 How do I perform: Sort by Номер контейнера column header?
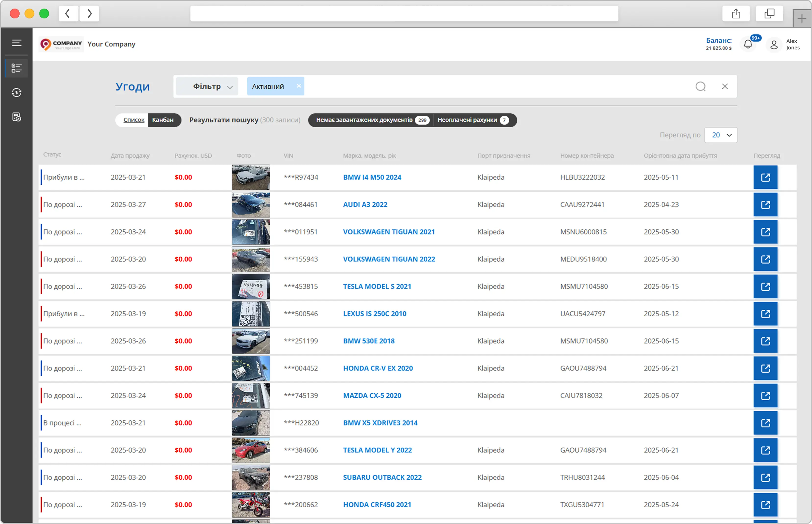tap(587, 156)
